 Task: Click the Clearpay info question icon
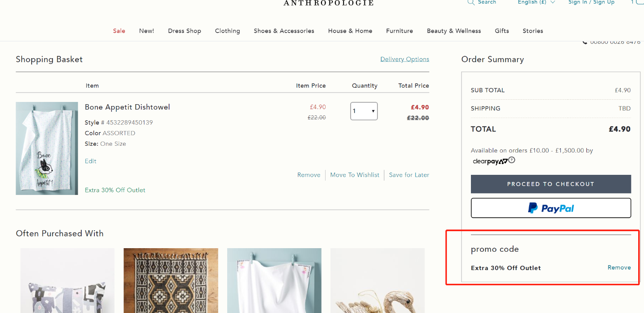pos(512,160)
